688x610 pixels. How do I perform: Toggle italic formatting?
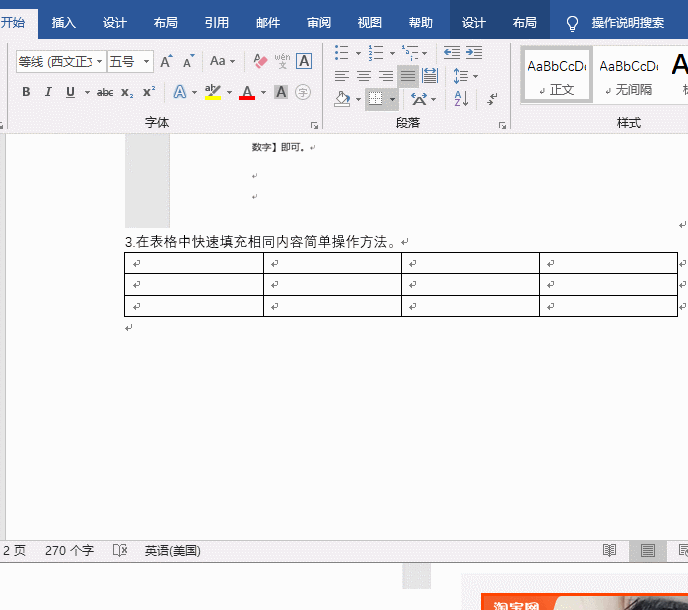tap(48, 92)
